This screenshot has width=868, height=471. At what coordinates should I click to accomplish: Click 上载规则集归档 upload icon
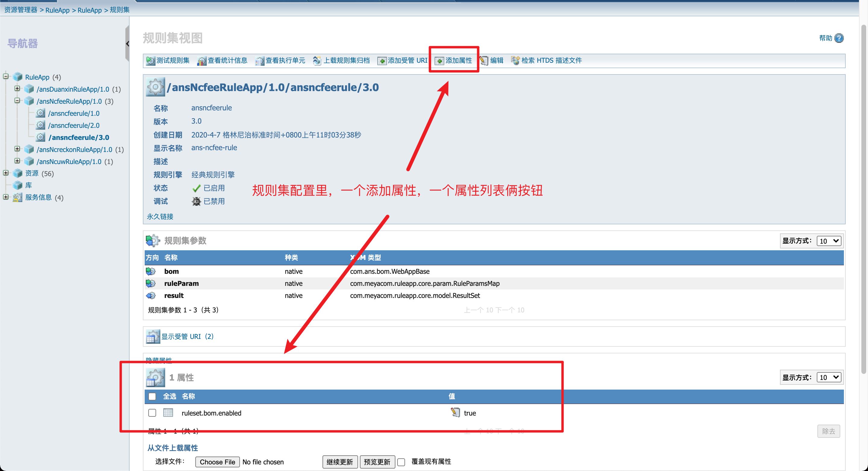pyautogui.click(x=317, y=61)
